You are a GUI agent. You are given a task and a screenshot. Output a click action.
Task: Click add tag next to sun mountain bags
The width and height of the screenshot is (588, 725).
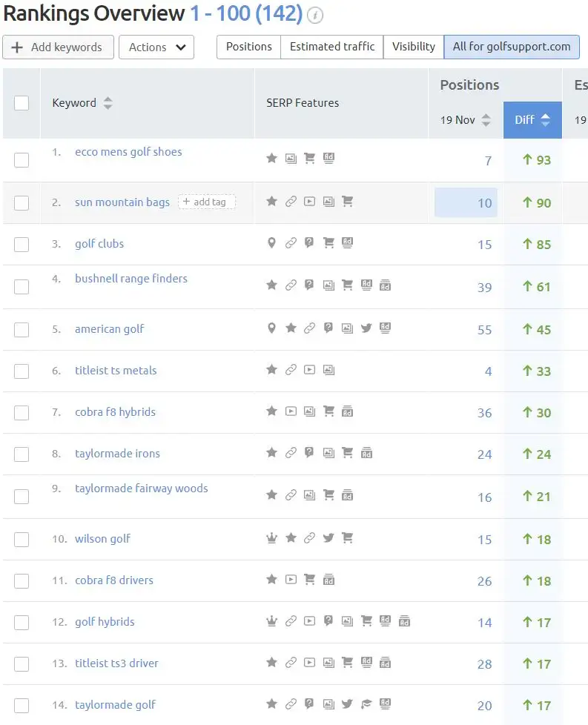coord(207,202)
